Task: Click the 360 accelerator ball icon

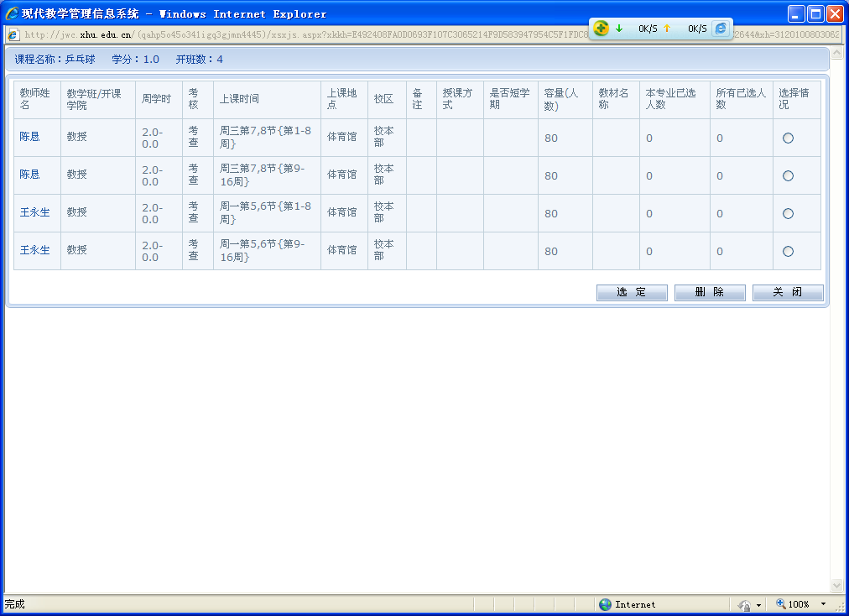Action: (x=601, y=29)
